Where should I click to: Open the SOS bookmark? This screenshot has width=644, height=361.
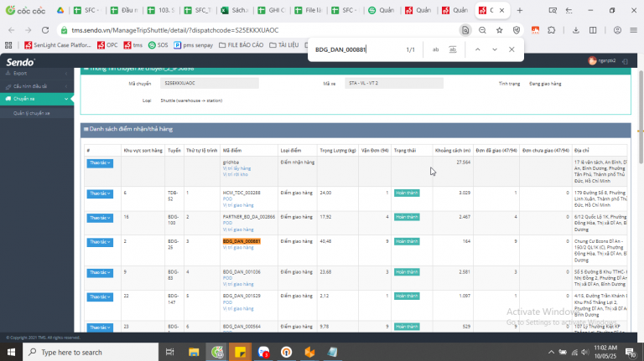click(x=158, y=45)
